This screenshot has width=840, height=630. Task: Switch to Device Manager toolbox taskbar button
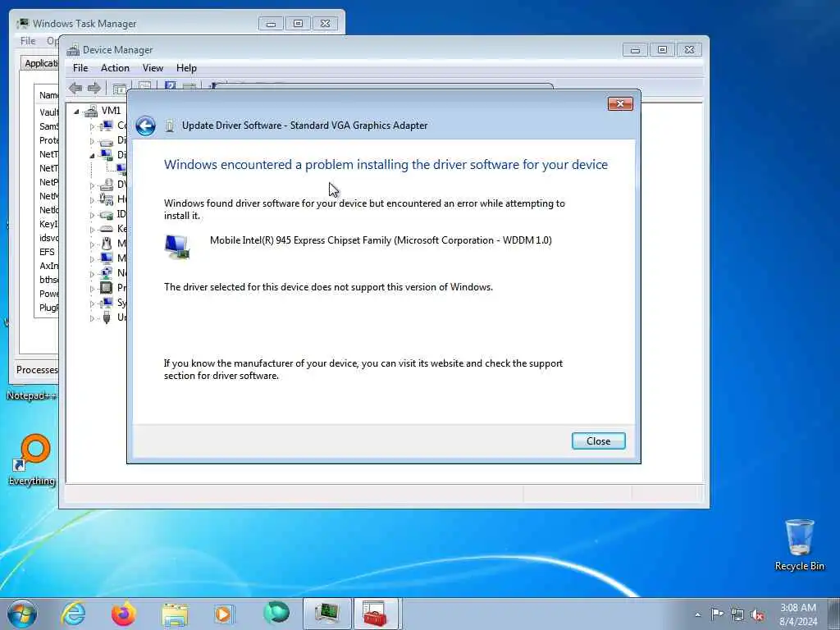pyautogui.click(x=376, y=614)
